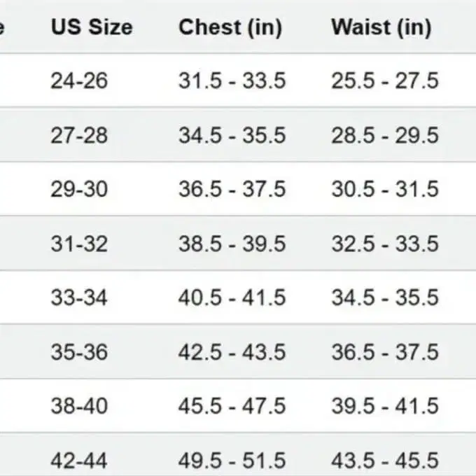
Task: Click the Chest (in) column header
Action: pyautogui.click(x=230, y=27)
